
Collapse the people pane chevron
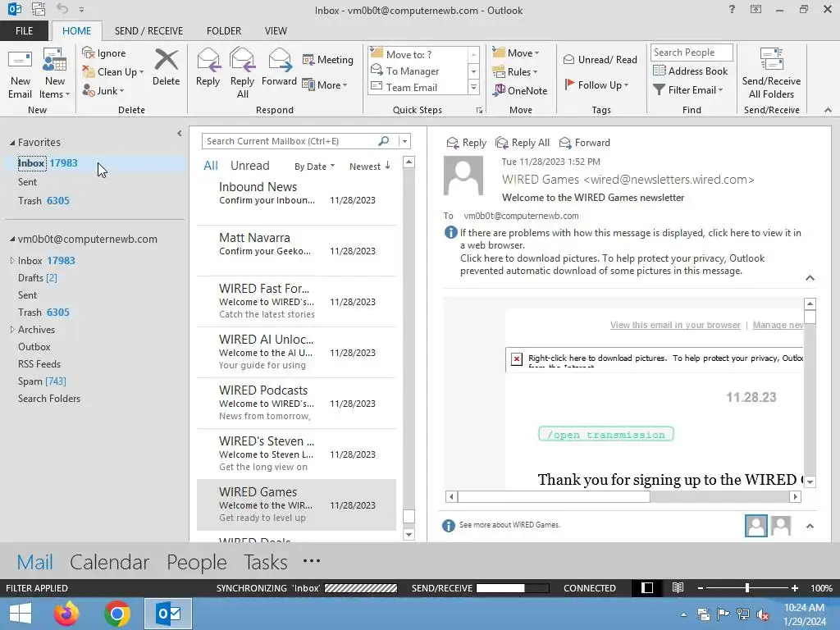[810, 526]
